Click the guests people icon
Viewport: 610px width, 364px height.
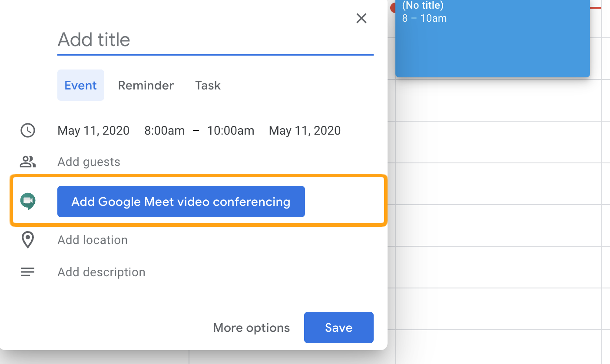28,162
